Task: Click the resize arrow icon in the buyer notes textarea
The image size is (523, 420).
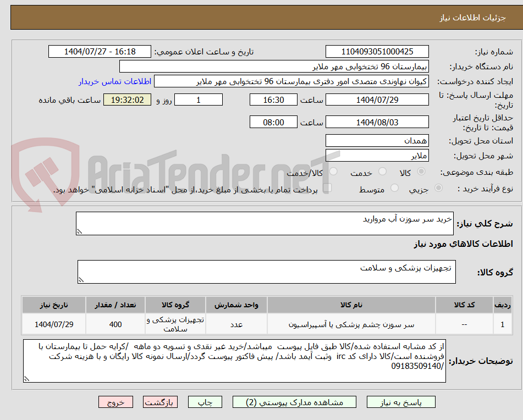Action: click(x=26, y=378)
